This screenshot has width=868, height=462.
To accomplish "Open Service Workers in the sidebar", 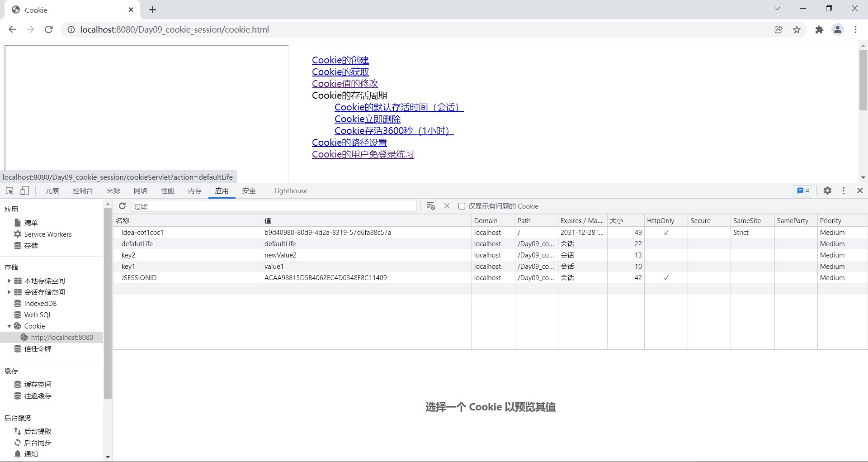I will [x=48, y=234].
